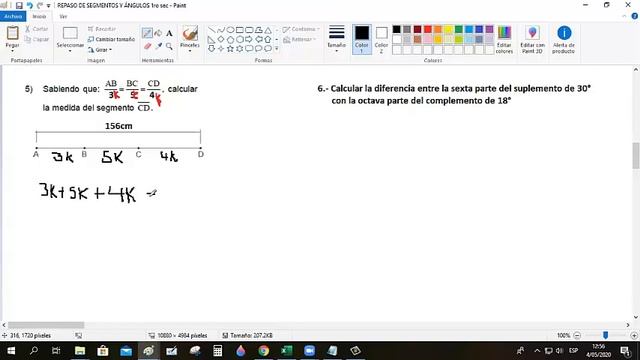Select the Eraser tool
Image resolution: width=640 pixels, height=360 pixels.
pyautogui.click(x=147, y=46)
